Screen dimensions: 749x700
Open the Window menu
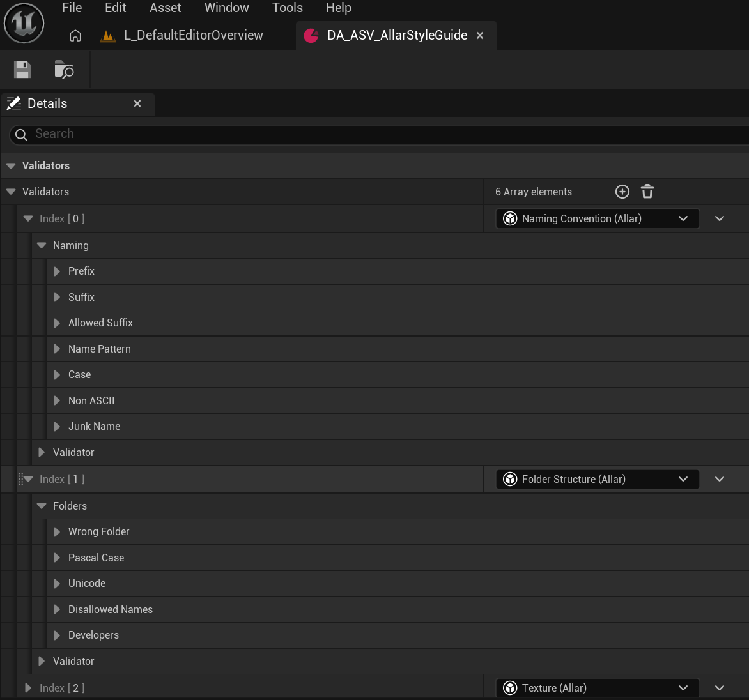(x=226, y=8)
